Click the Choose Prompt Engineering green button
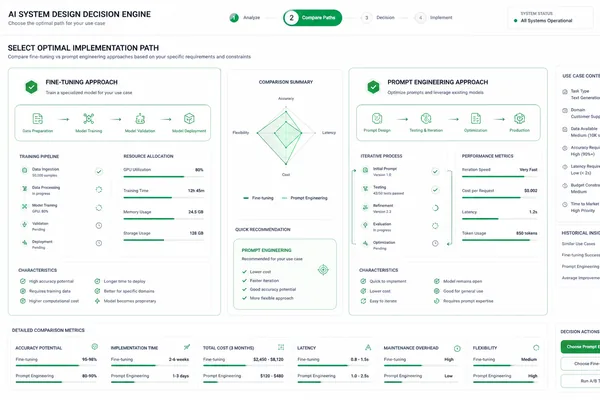The width and height of the screenshot is (600, 400). pos(580,347)
